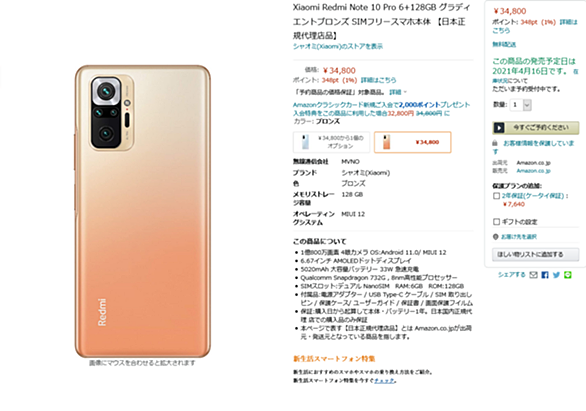
Task: Click the secure transaction lock icon
Action: point(495,143)
